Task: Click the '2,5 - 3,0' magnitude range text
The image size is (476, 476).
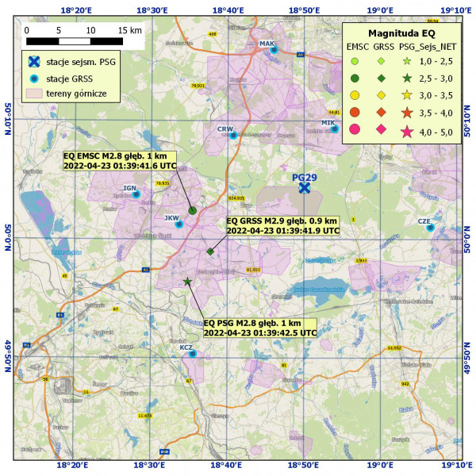Action: click(x=436, y=79)
